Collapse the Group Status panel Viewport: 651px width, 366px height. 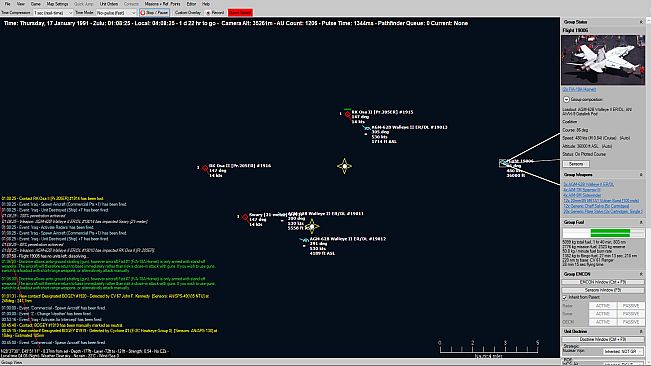pos(641,22)
